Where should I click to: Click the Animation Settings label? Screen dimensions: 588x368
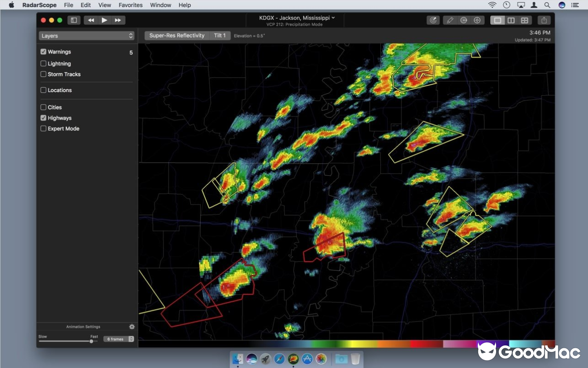point(83,327)
